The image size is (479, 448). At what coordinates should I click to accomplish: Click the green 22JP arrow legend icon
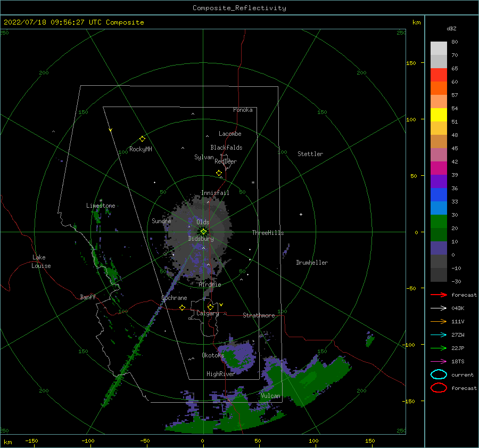[439, 348]
